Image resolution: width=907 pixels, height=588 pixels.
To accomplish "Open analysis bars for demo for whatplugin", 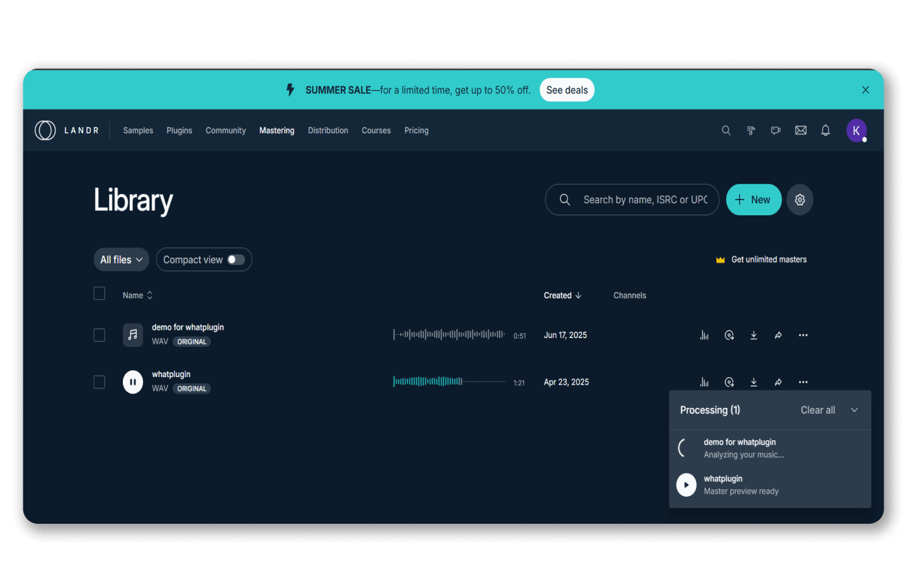I will (704, 335).
